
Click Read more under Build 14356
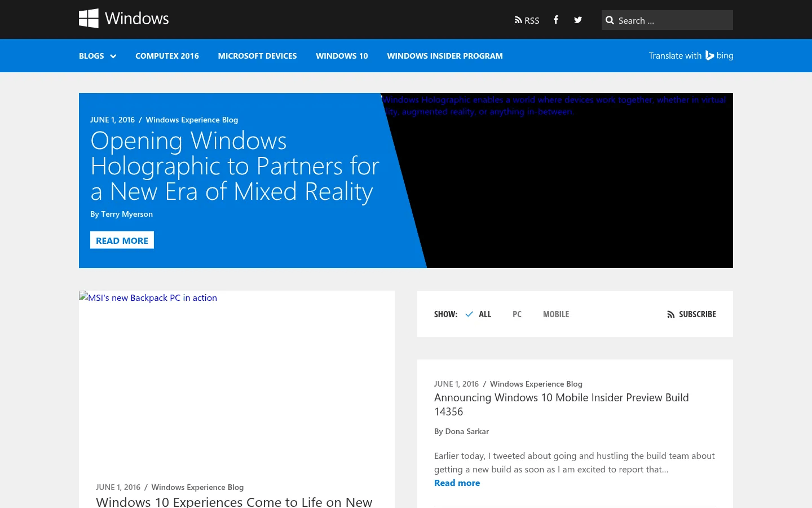[x=457, y=483]
